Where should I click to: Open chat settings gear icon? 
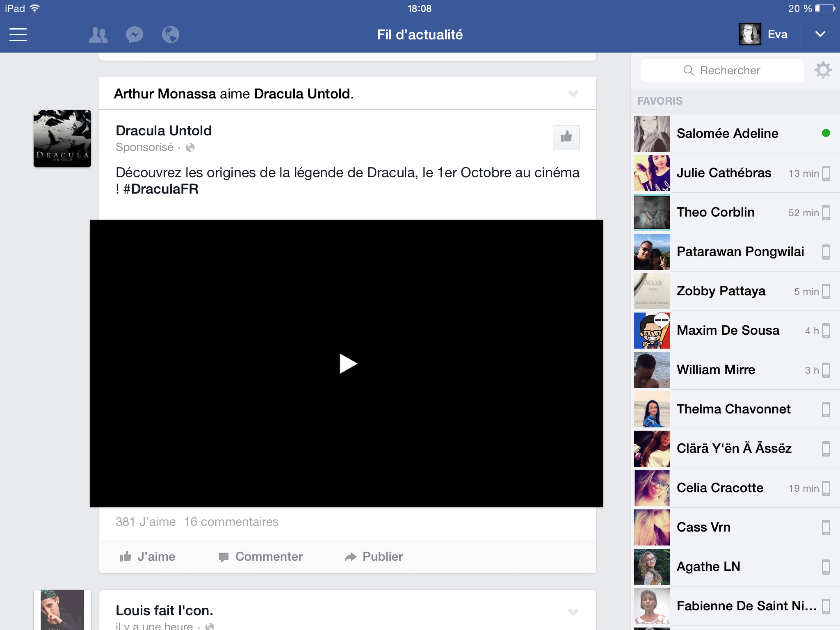click(823, 70)
